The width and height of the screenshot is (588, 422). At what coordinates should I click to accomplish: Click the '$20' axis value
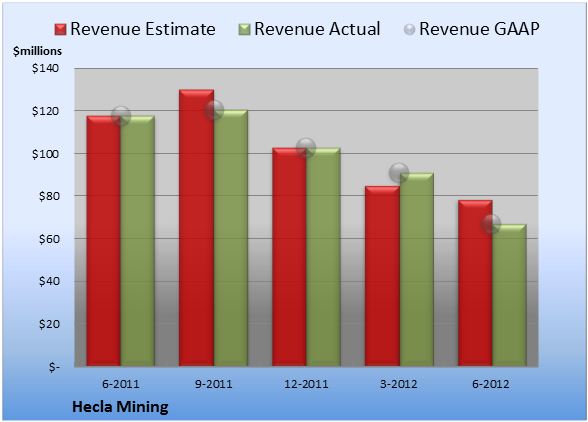pyautogui.click(x=49, y=324)
